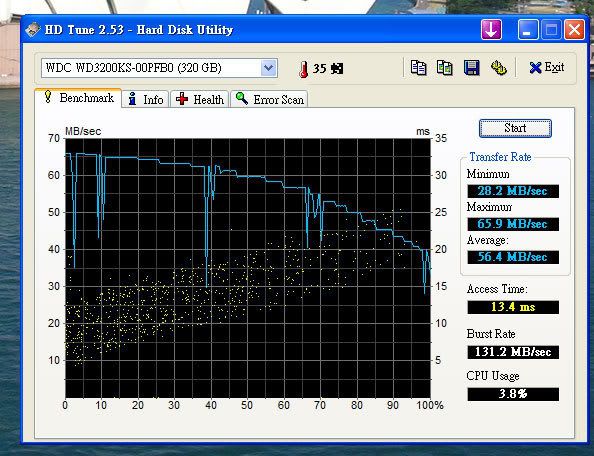Viewport: 594px width, 456px height.
Task: Click the Access Time 13.4 ms field
Action: 513,307
